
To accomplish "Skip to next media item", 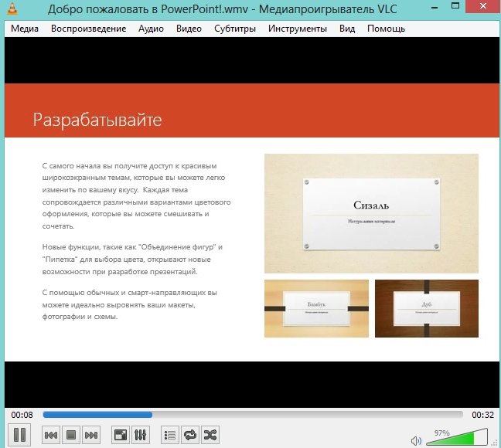I will point(91,436).
